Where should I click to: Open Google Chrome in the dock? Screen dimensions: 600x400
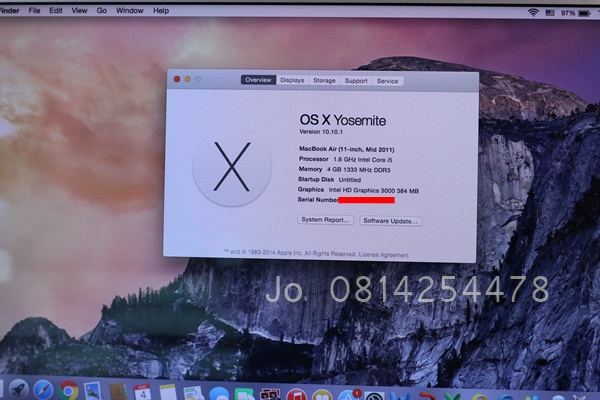coord(68,391)
